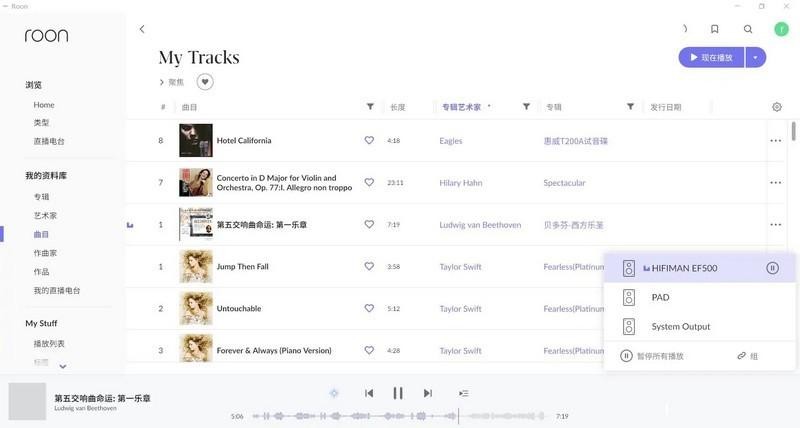The width and height of the screenshot is (800, 428).
Task: Go back using the left arrow
Action: click(142, 29)
